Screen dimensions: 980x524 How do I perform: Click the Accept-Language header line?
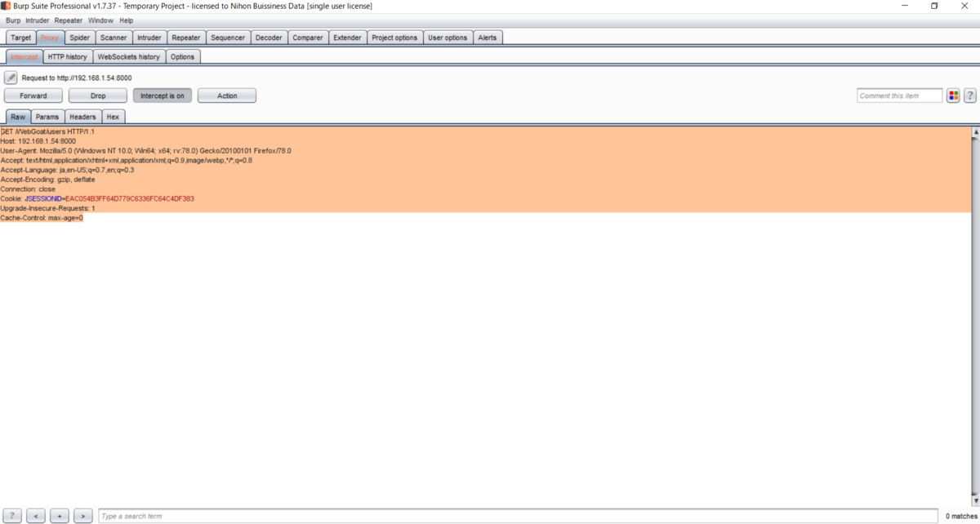coord(67,170)
